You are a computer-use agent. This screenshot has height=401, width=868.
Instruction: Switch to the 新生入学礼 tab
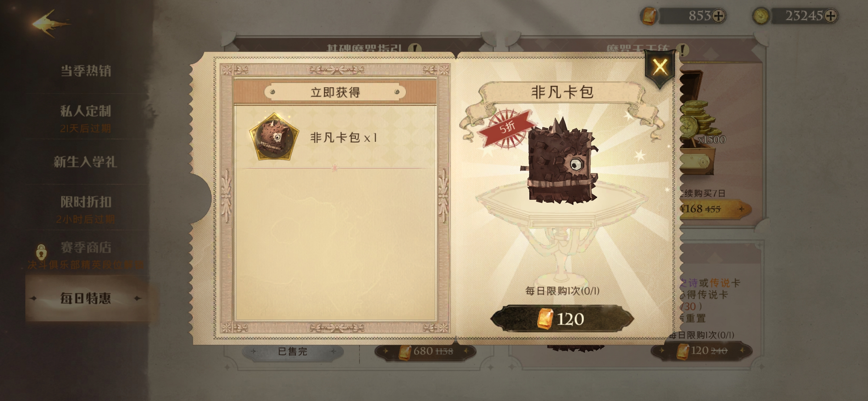pyautogui.click(x=86, y=162)
